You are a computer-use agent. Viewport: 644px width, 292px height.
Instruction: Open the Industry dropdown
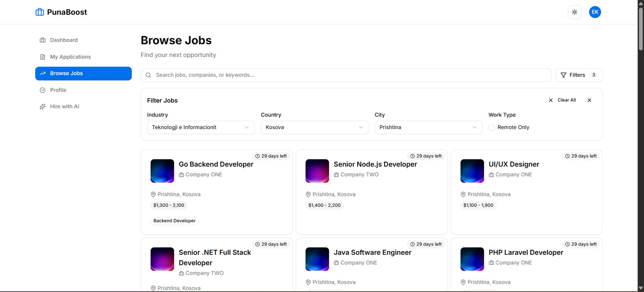pyautogui.click(x=201, y=127)
